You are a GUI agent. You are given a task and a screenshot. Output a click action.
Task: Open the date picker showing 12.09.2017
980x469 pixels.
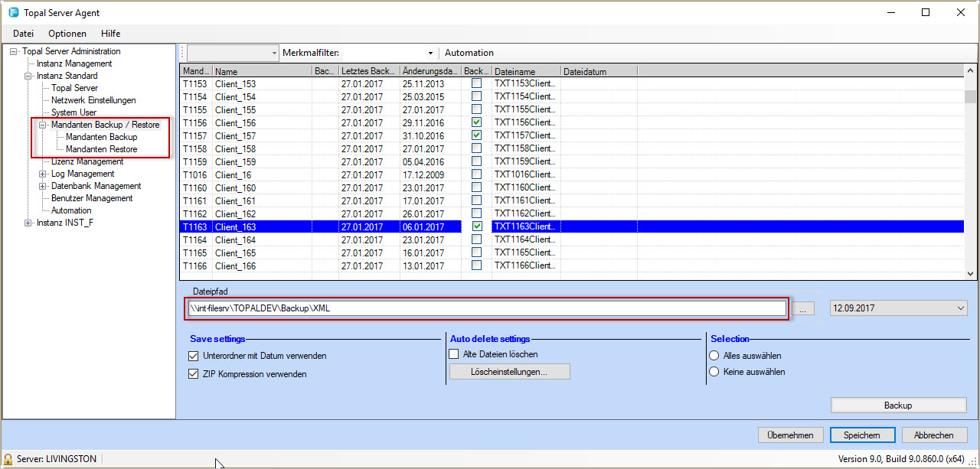point(959,307)
